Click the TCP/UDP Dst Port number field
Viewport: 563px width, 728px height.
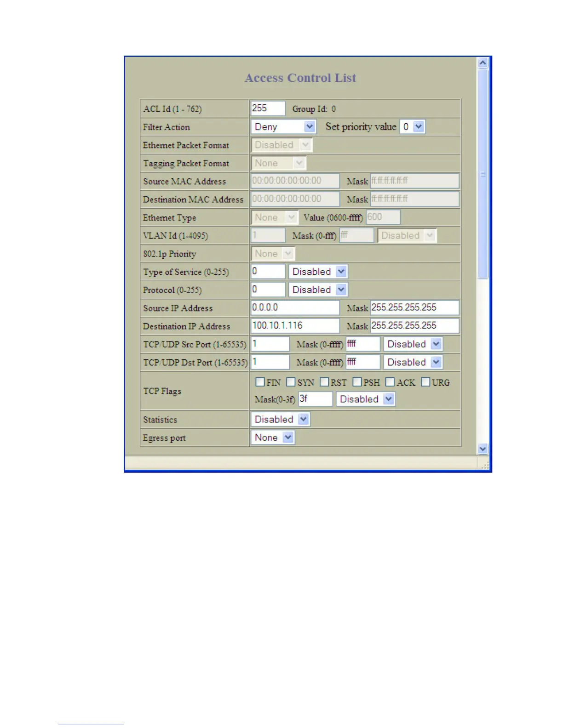270,363
